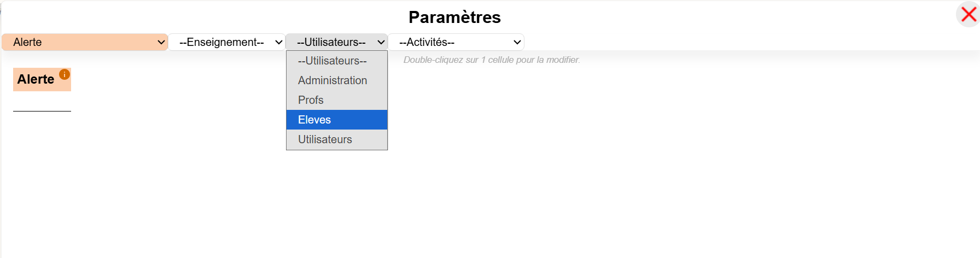Screen dimensions: 980x258
Task: Click the bold Alerte section heading
Action: (36, 79)
